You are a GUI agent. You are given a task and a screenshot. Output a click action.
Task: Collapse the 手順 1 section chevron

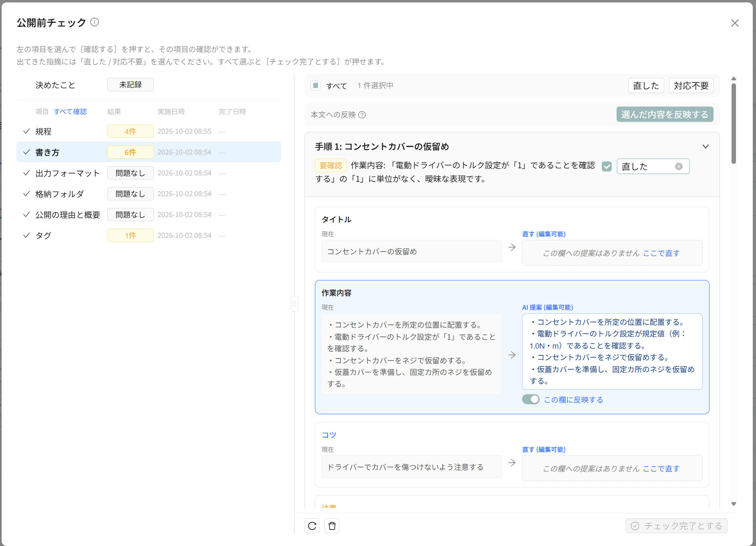(x=706, y=147)
